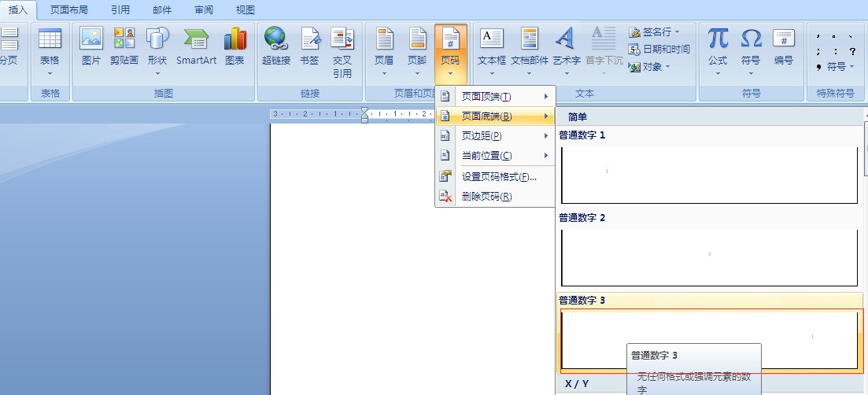This screenshot has width=868, height=395.
Task: Click the 图片 (Picture) insert icon
Action: pos(91,46)
